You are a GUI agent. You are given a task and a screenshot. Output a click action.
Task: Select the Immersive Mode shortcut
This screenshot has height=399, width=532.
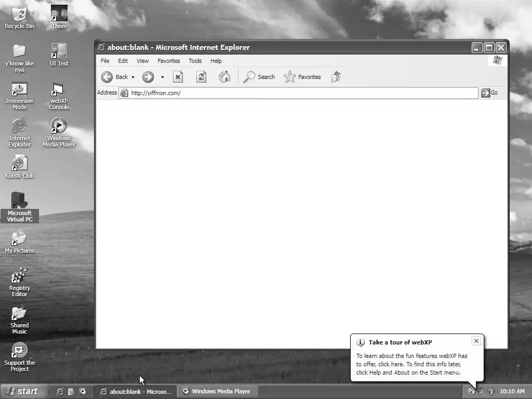(x=19, y=96)
